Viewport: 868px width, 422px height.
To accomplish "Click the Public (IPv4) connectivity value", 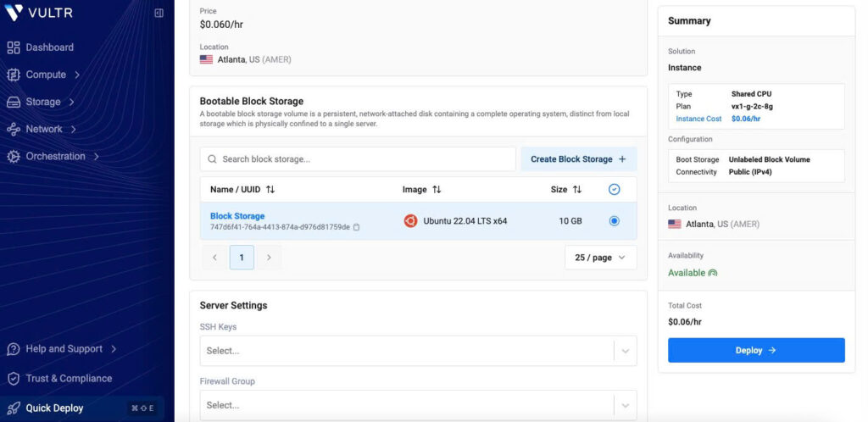I will point(750,172).
